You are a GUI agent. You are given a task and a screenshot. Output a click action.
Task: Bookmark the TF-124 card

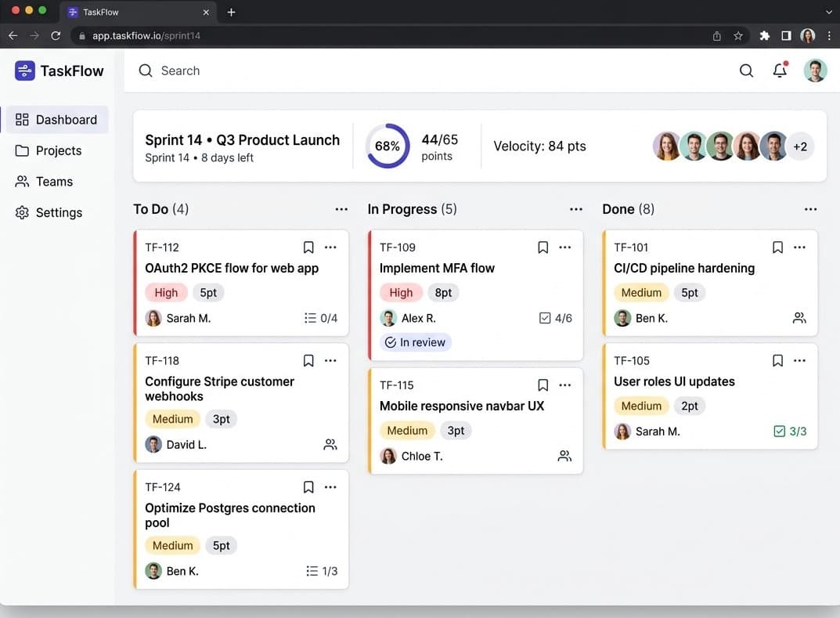click(x=308, y=487)
